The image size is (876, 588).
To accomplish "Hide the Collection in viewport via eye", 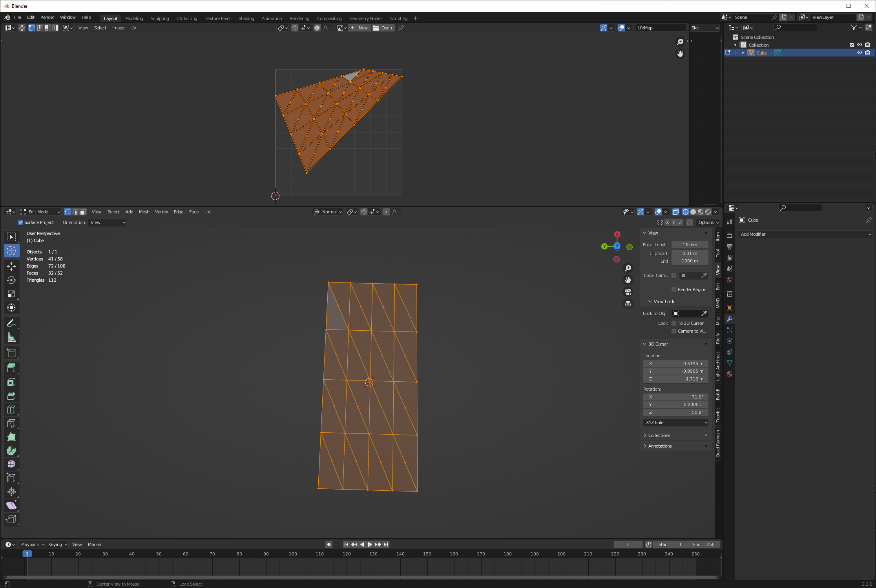I will point(860,45).
